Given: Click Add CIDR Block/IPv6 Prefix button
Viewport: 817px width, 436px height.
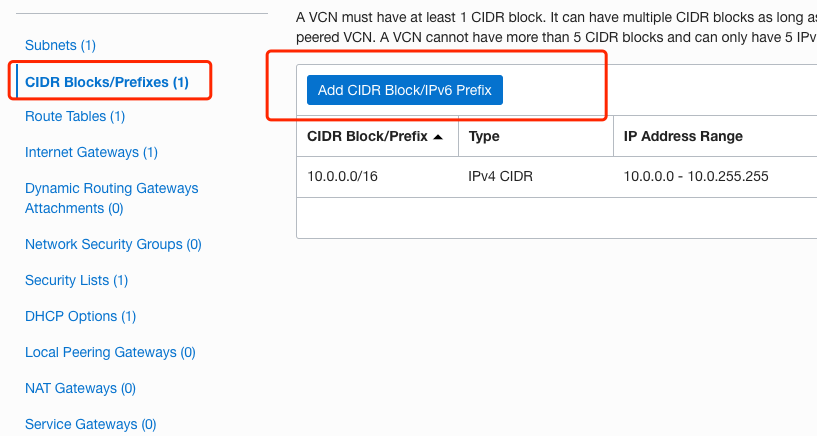Looking at the screenshot, I should click(405, 90).
